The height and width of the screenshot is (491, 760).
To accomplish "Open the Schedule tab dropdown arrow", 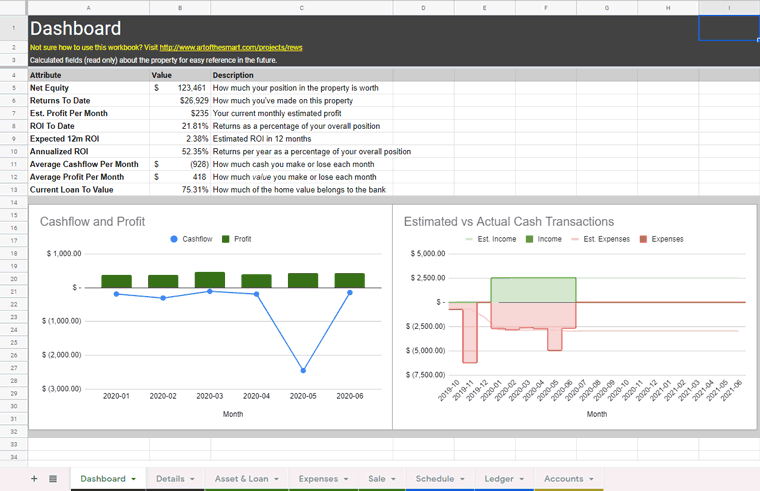I will (462, 479).
